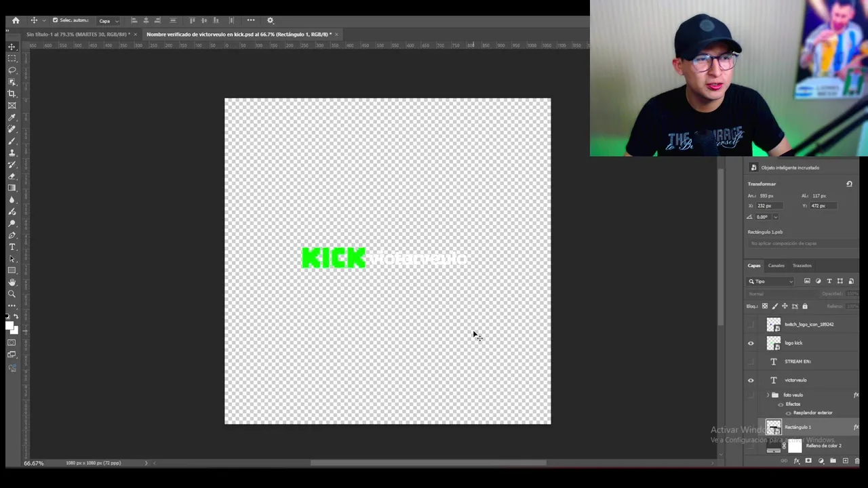Image resolution: width=868 pixels, height=488 pixels.
Task: Select the Lasso tool
Action: (12, 70)
